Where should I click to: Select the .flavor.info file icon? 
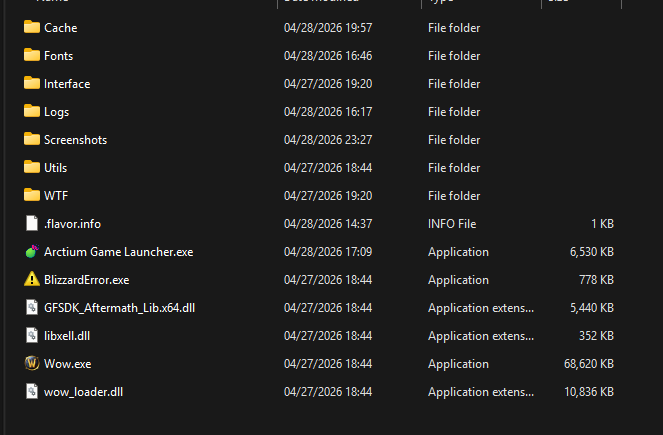[x=31, y=224]
